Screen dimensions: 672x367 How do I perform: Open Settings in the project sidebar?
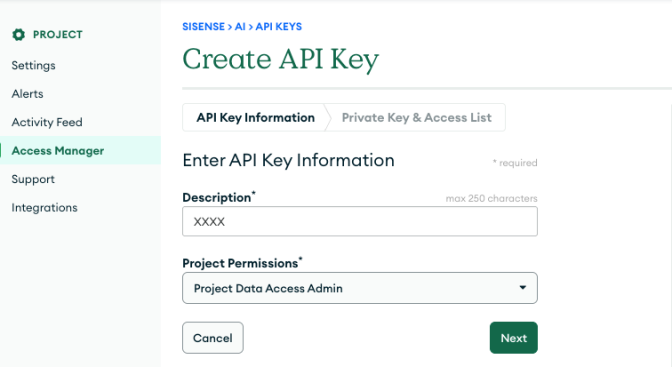[33, 66]
